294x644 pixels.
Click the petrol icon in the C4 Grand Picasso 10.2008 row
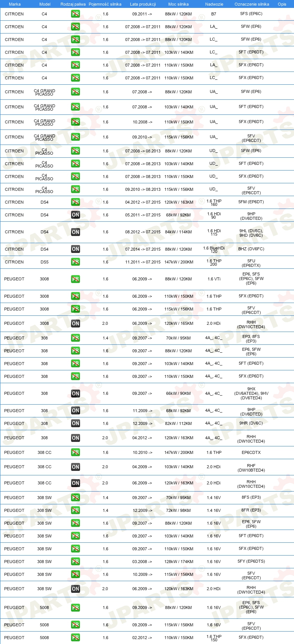tap(76, 122)
